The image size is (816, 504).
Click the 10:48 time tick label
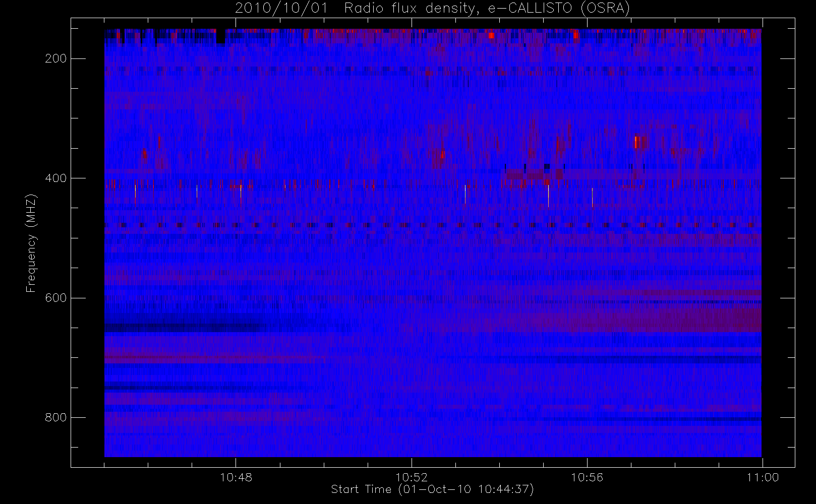pos(236,477)
